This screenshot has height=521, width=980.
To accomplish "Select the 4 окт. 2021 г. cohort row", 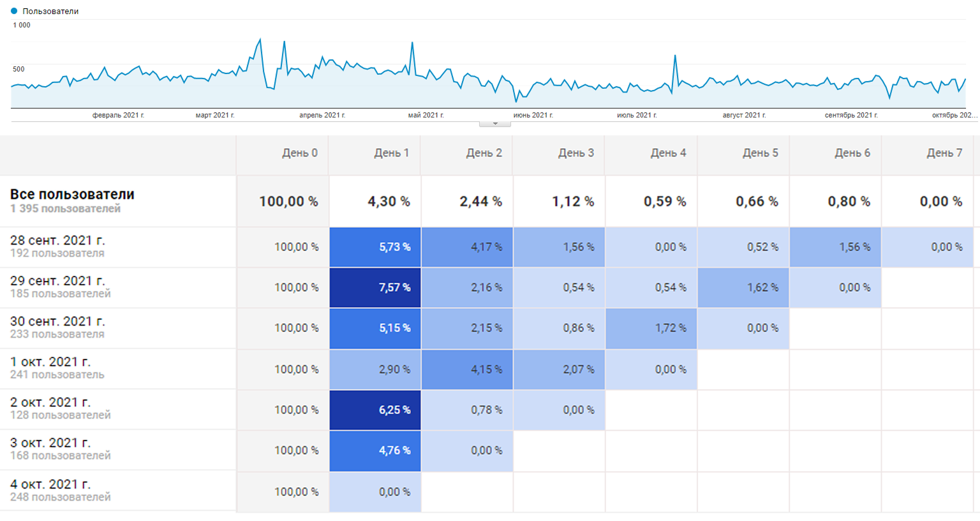I will [x=50, y=485].
